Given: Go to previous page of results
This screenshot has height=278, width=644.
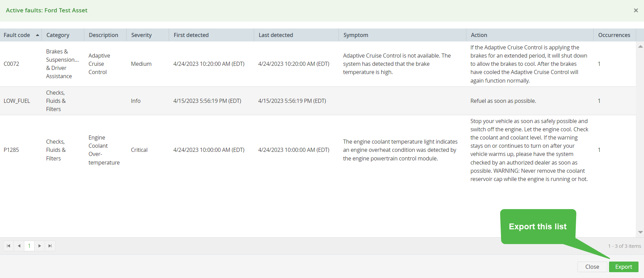Looking at the screenshot, I should [19, 246].
